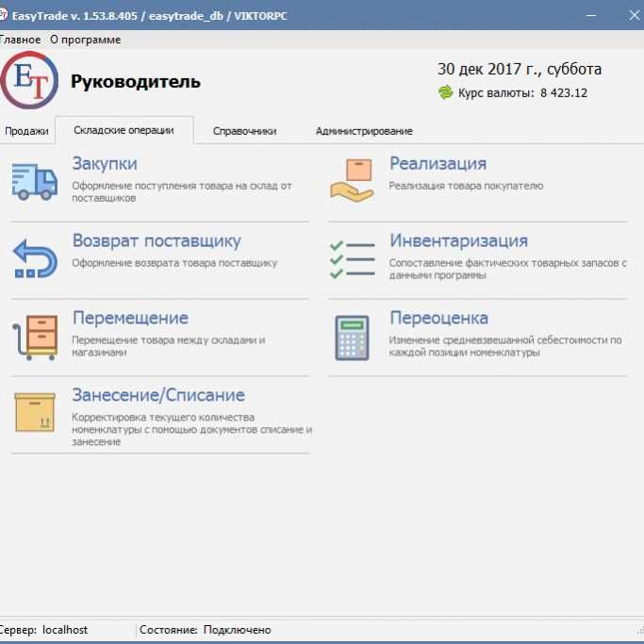Click description 'Реализация товара покупателю'
The image size is (644, 644).
point(466,186)
